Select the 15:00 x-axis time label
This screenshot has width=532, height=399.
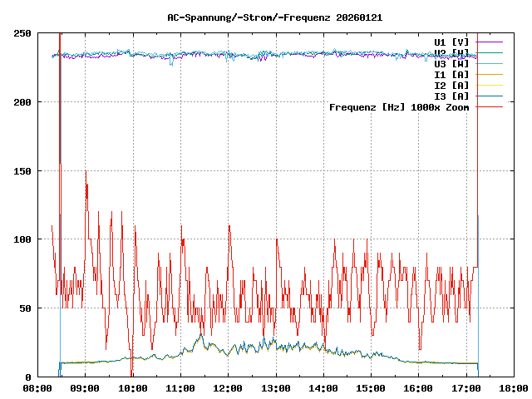(371, 388)
